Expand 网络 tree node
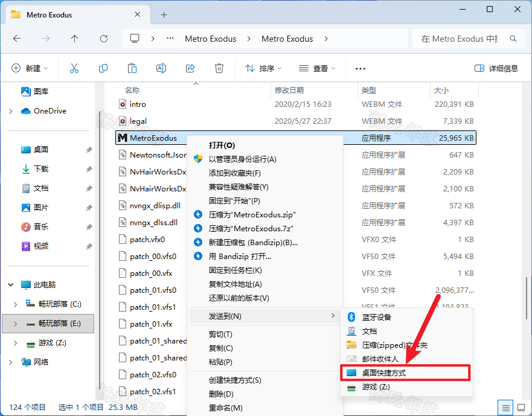 tap(10, 362)
